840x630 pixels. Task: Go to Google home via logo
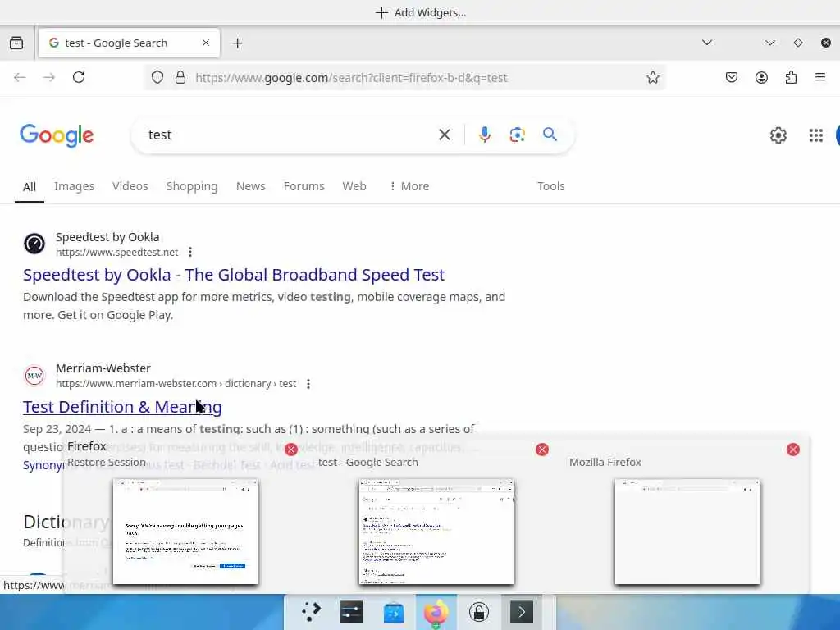pyautogui.click(x=57, y=135)
